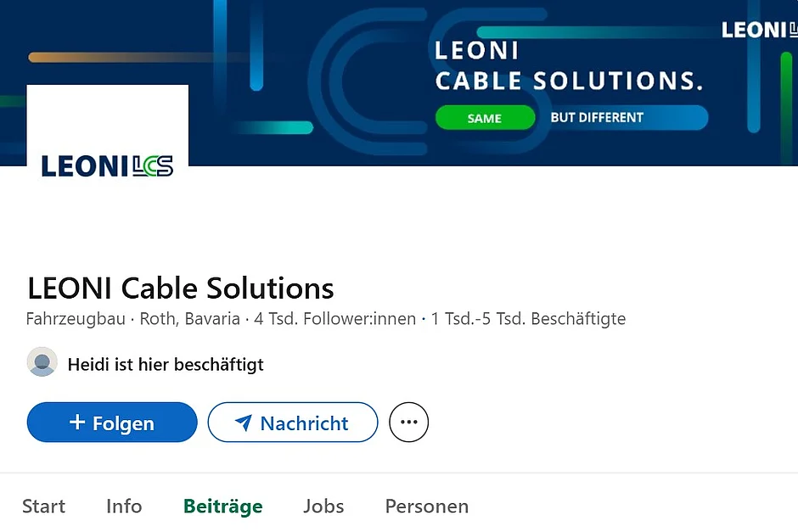Click the plus icon on the Folgen button
The image size is (798, 532).
[77, 423]
